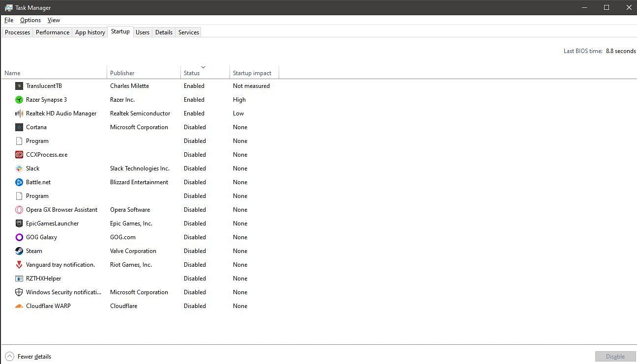
Task: Click the Opera GX Browser Assistant icon
Action: click(x=19, y=210)
